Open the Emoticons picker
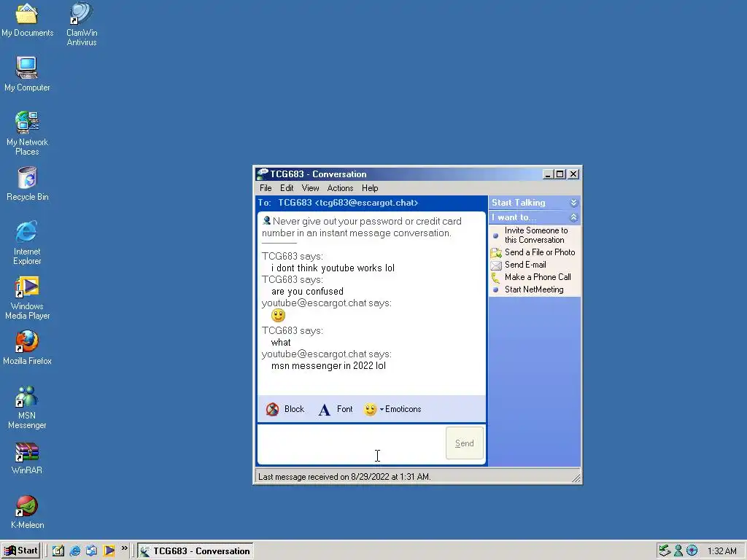 pos(392,409)
